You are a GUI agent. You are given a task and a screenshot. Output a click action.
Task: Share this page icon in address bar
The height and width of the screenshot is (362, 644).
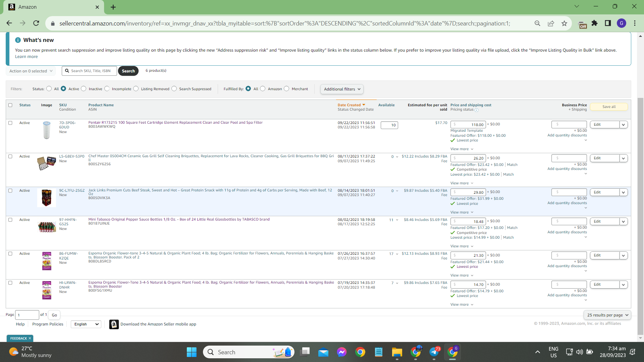[551, 23]
